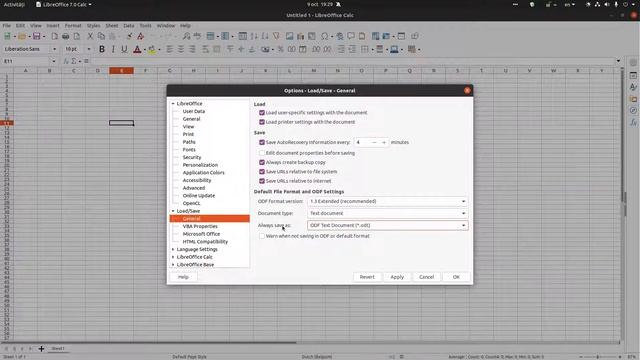Screen dimensions: 640x360
Task: Click the yellow Background Color highlight swatch
Action: coord(152,49)
